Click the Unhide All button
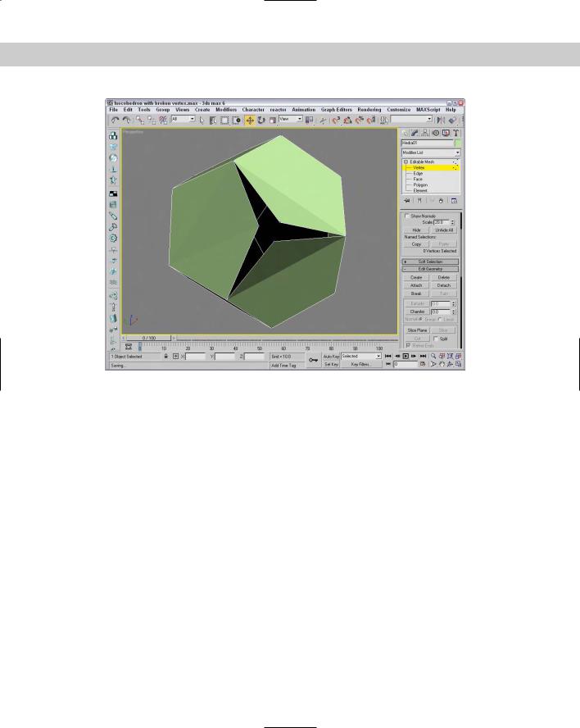This screenshot has width=580, height=728. [444, 230]
